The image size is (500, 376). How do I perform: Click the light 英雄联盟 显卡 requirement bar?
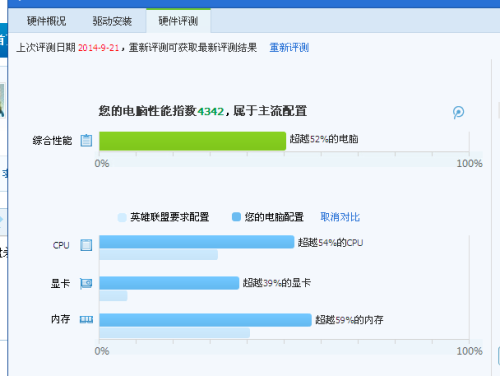click(x=113, y=296)
